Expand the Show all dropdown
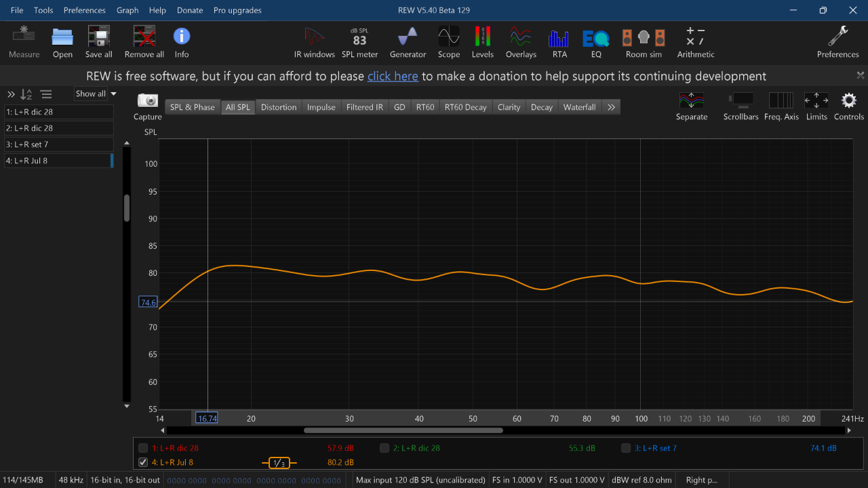 [x=96, y=94]
